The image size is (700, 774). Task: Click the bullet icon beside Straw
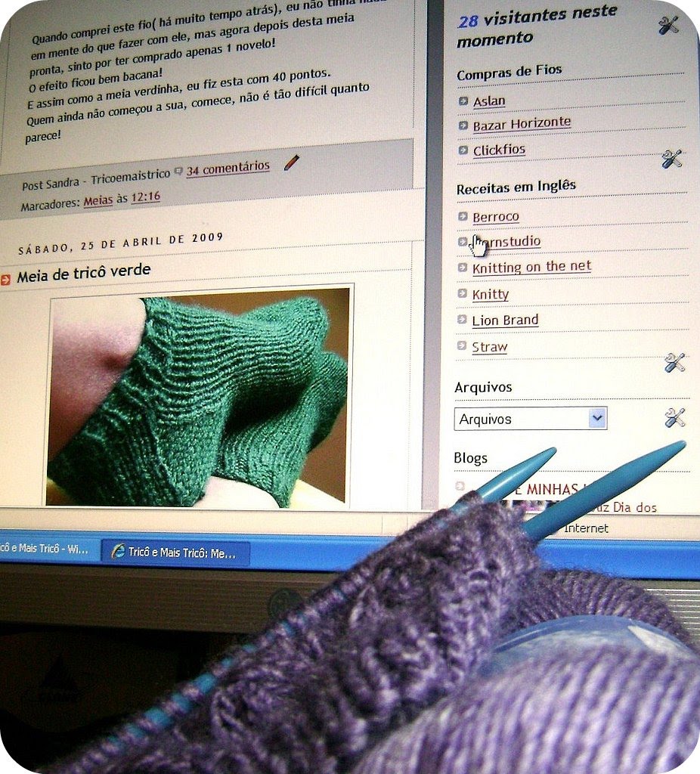pos(462,345)
